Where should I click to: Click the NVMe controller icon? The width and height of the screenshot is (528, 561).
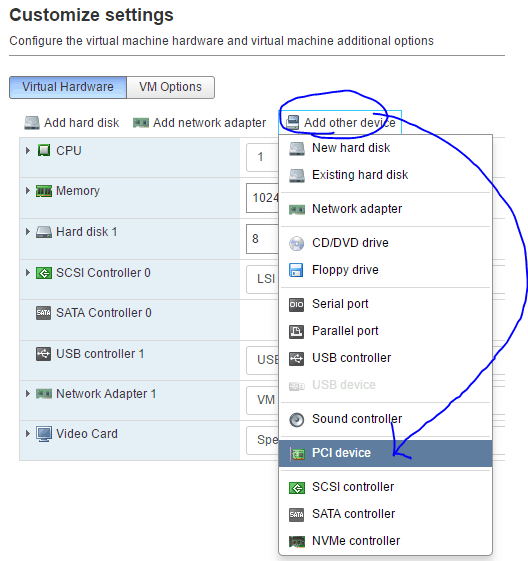pos(297,541)
